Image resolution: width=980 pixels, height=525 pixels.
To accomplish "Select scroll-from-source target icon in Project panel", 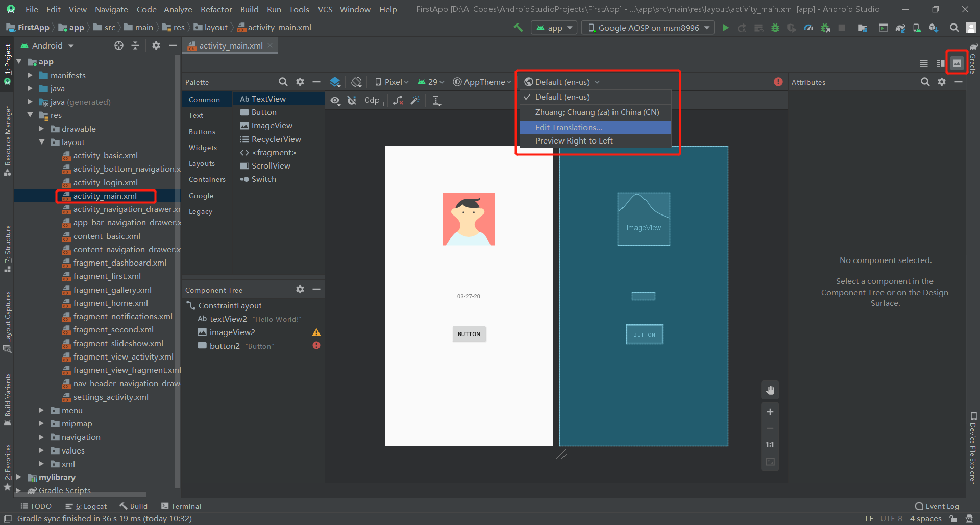I will pos(119,45).
